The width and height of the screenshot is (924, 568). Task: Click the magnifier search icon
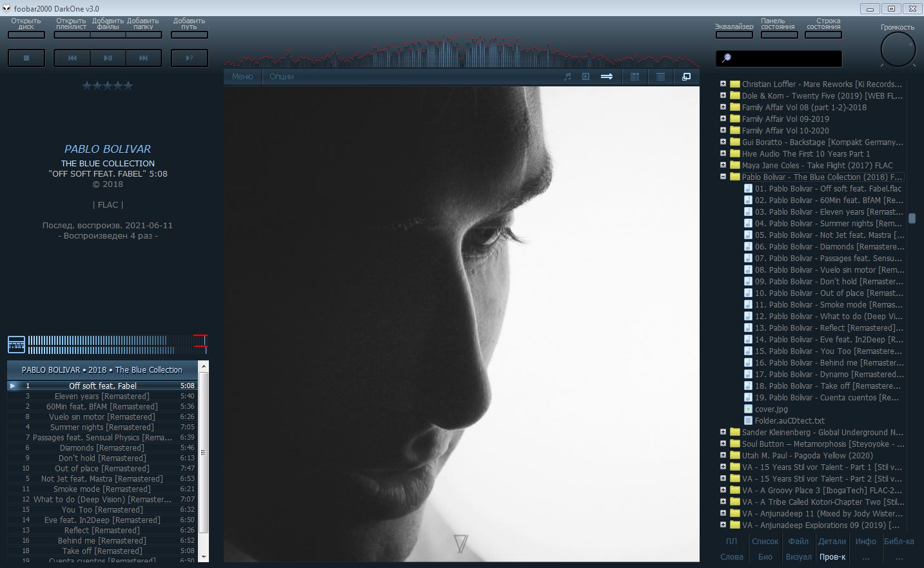tap(726, 59)
